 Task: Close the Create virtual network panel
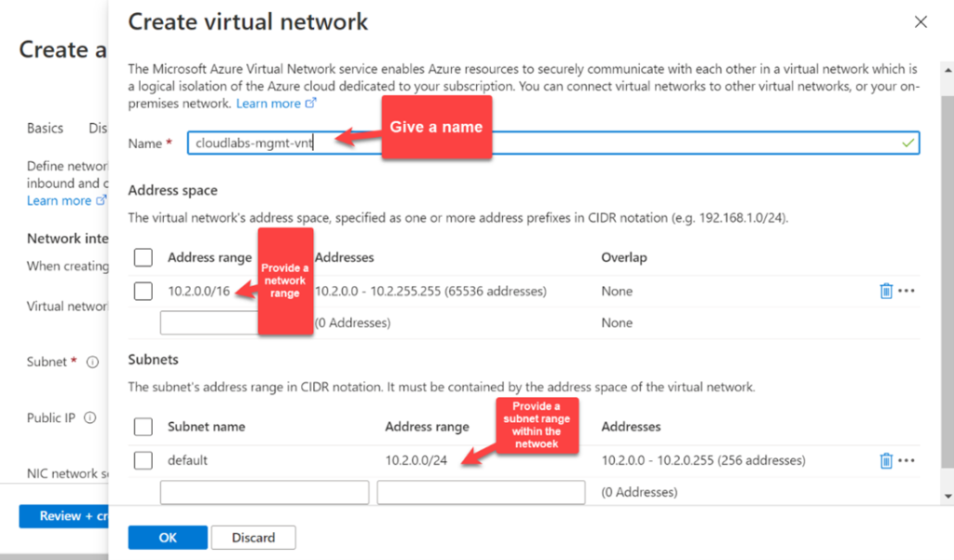click(x=920, y=22)
